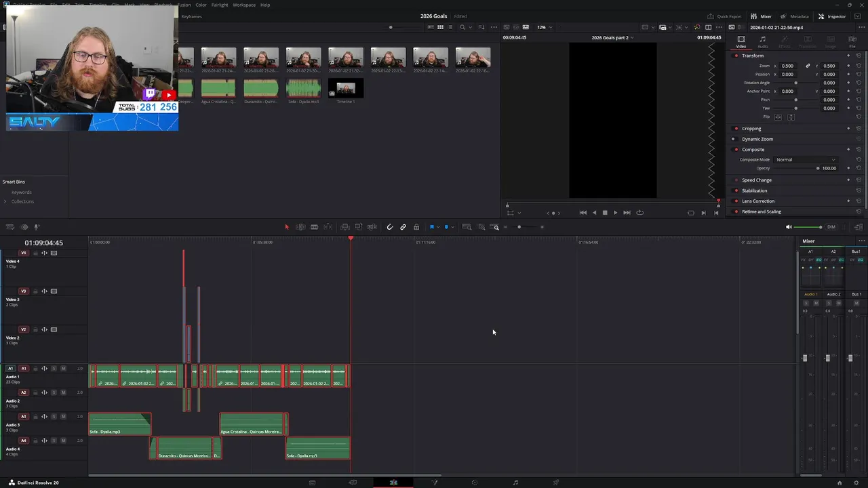
Task: Toggle Zoom X/Y link chain icon
Action: pyautogui.click(x=808, y=66)
